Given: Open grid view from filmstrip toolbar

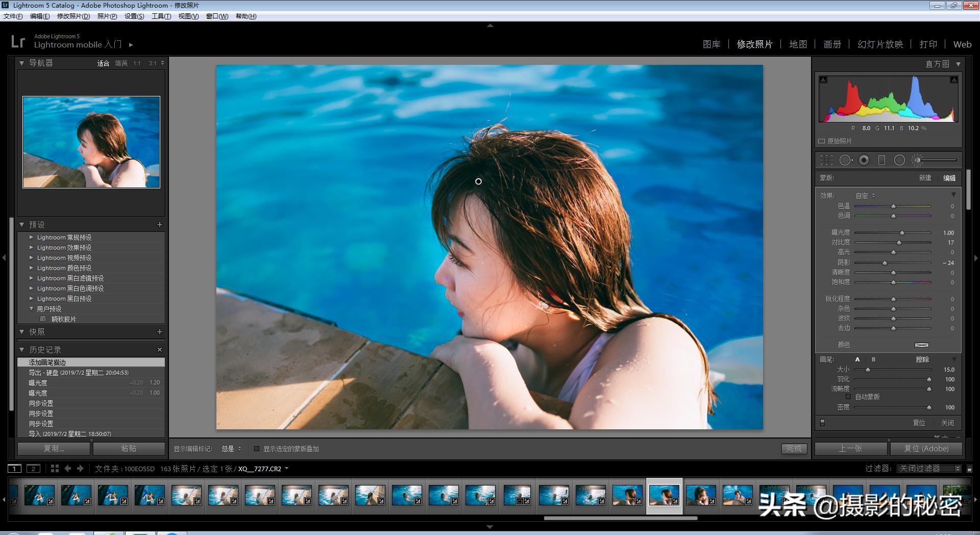Looking at the screenshot, I should (x=55, y=469).
